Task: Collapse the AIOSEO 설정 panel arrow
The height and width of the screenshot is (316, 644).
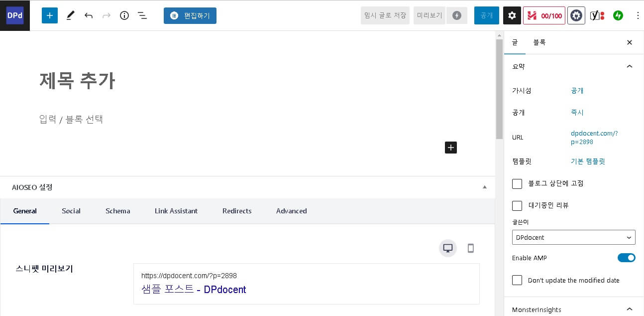Action: [x=485, y=187]
